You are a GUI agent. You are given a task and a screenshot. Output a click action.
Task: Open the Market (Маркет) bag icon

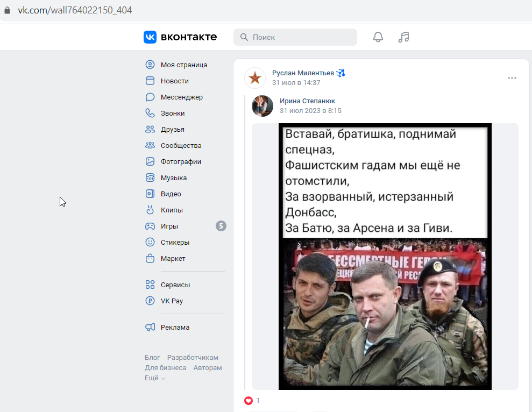click(x=150, y=258)
